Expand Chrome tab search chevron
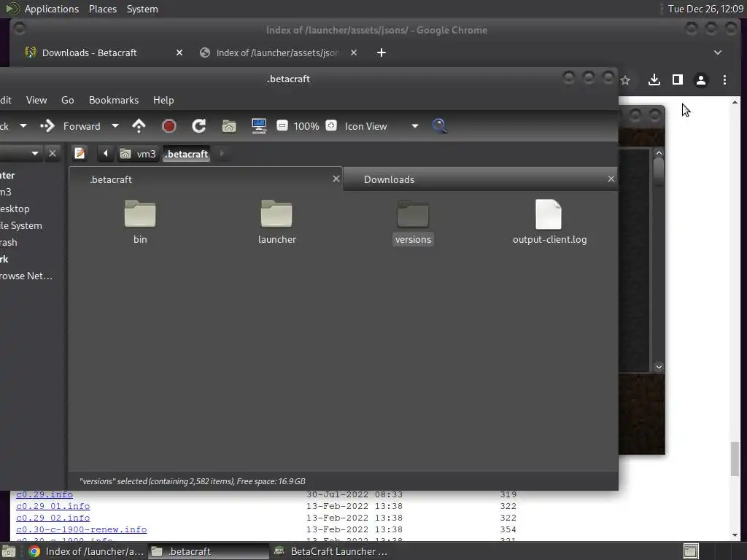This screenshot has height=560, width=747. point(718,52)
